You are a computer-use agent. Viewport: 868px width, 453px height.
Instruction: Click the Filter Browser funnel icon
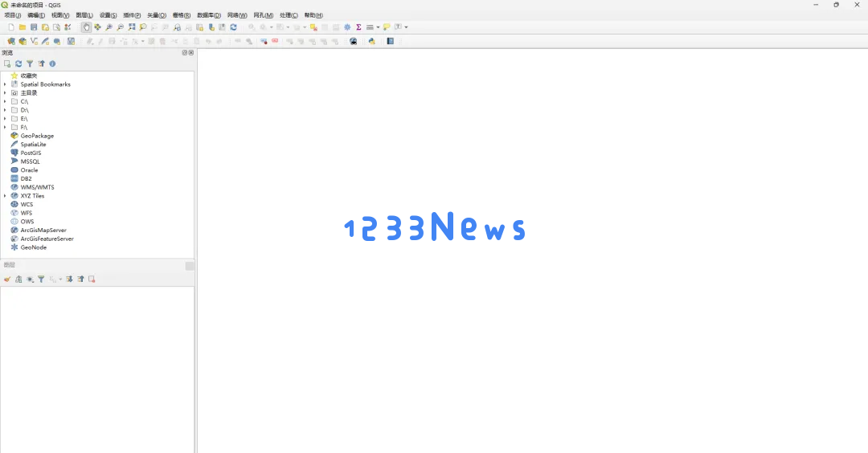(x=30, y=63)
